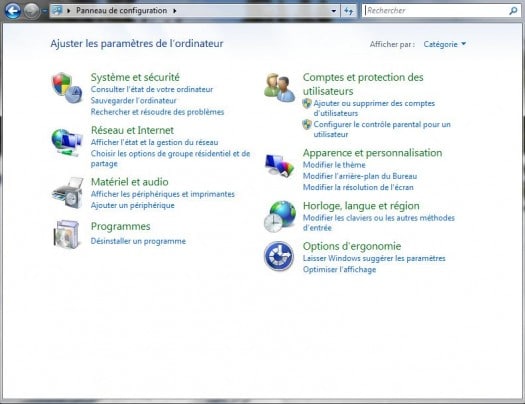Click the Réseau et Internet globe icon
The height and width of the screenshot is (404, 525).
pos(67,143)
